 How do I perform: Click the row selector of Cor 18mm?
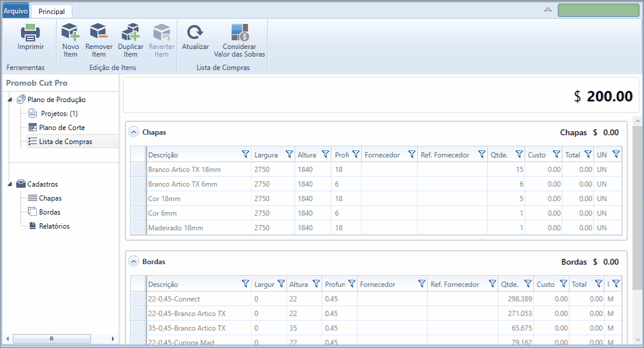tap(138, 199)
